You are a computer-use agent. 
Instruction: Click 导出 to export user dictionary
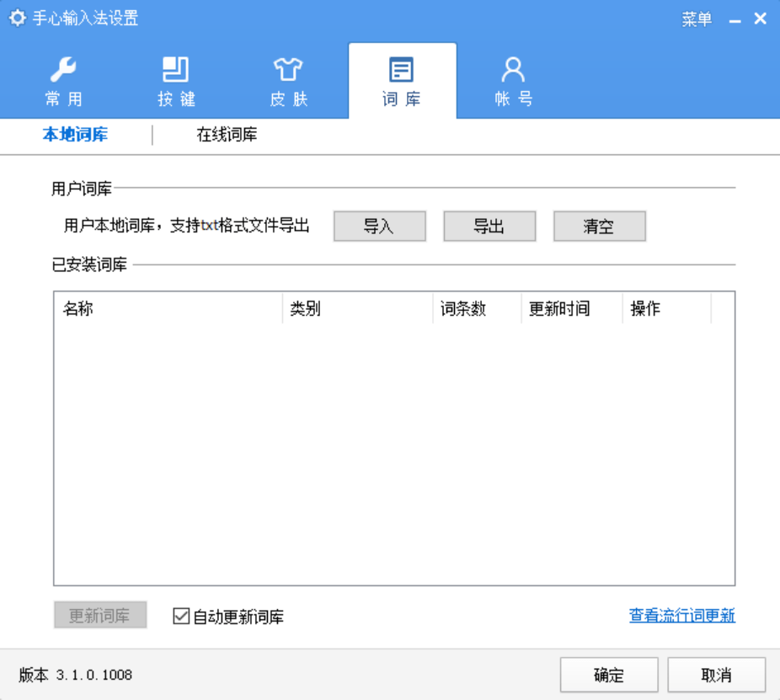tap(489, 226)
